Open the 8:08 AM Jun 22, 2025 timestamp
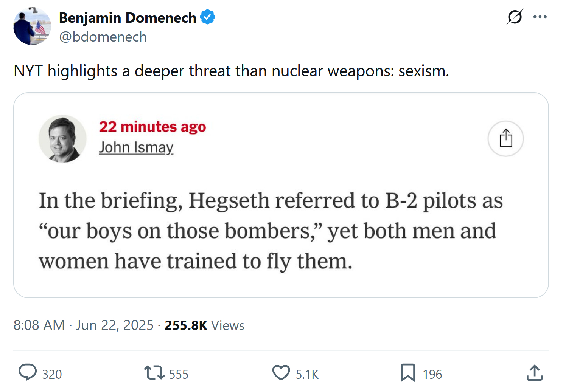 click(84, 325)
